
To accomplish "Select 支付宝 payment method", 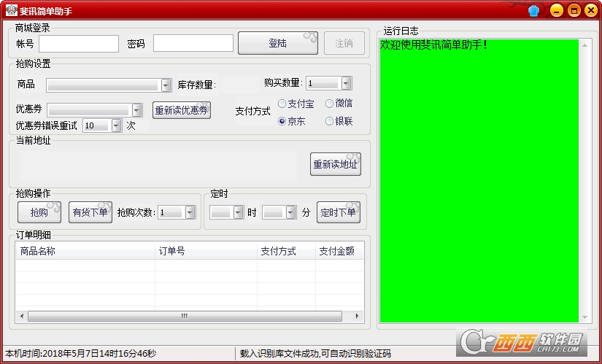I will [x=282, y=104].
